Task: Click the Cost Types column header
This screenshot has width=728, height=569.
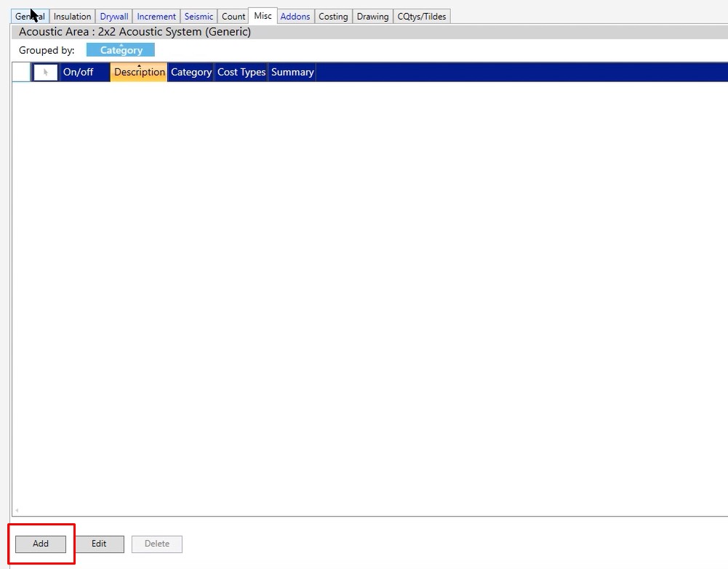Action: pyautogui.click(x=241, y=72)
